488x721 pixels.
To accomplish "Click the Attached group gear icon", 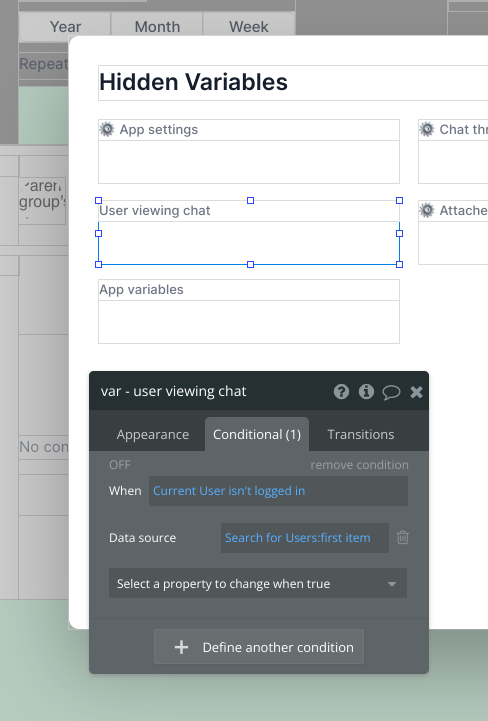I will coord(427,211).
